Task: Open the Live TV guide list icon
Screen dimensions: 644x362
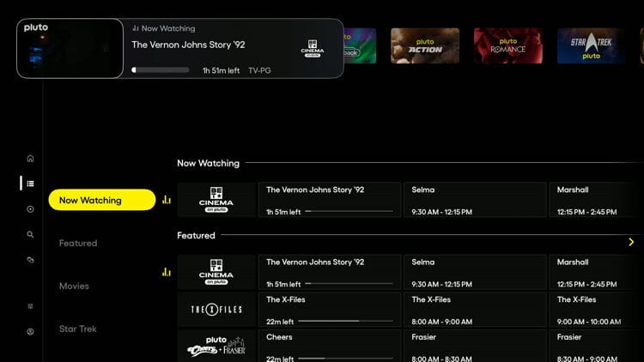Action: point(30,184)
